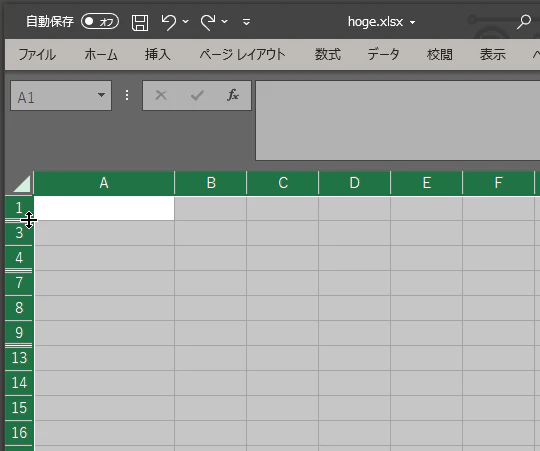Switch to the 数式 tab

[x=328, y=54]
